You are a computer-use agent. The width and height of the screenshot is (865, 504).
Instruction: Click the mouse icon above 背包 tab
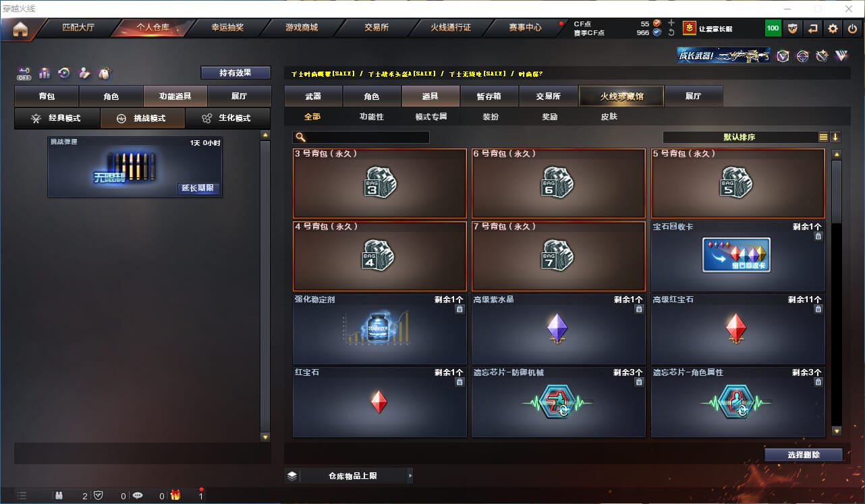pyautogui.click(x=105, y=73)
